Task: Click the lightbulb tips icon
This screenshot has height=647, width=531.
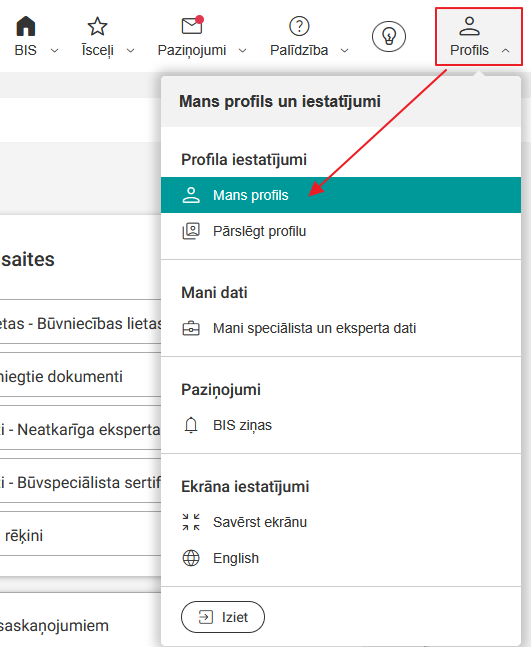Action: click(389, 36)
